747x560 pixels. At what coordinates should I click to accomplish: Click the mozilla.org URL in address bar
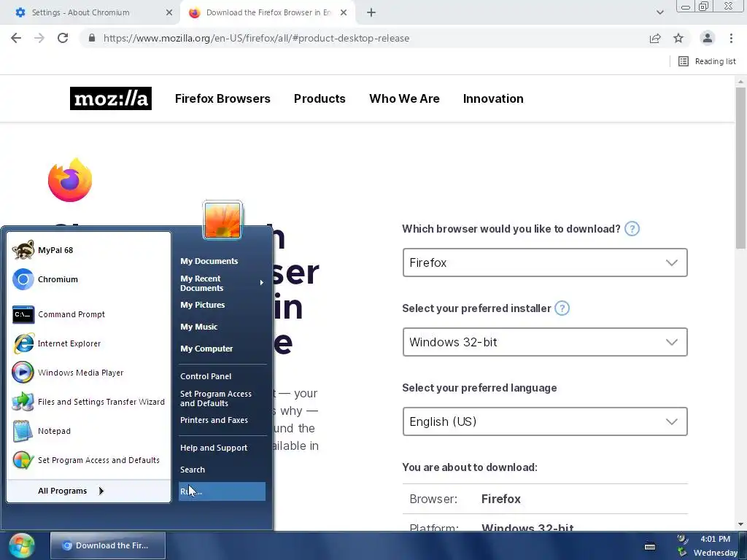256,38
